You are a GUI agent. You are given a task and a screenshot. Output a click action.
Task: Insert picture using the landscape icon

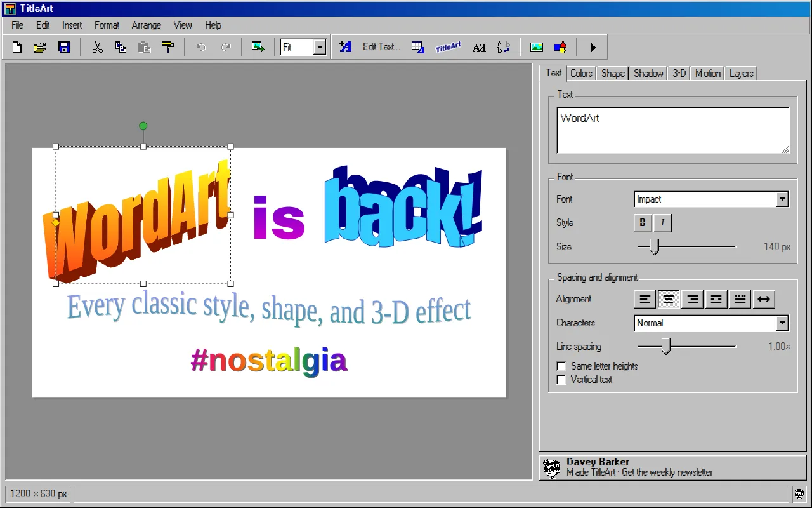537,47
